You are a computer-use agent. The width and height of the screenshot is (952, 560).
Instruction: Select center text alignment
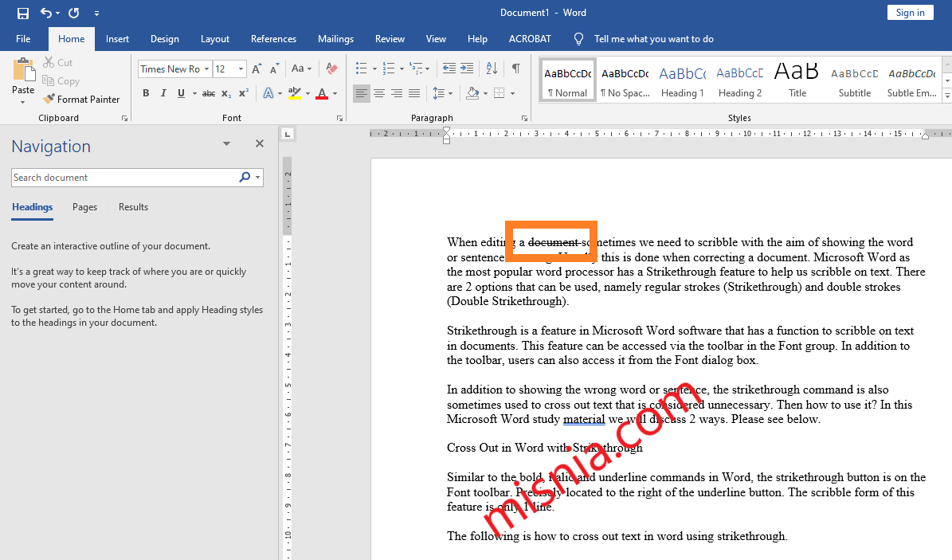(379, 93)
